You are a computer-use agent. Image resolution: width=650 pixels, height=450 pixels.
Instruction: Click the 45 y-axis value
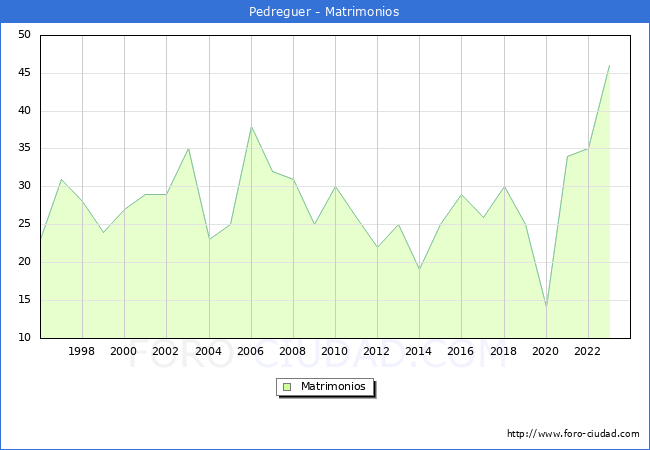coord(24,73)
